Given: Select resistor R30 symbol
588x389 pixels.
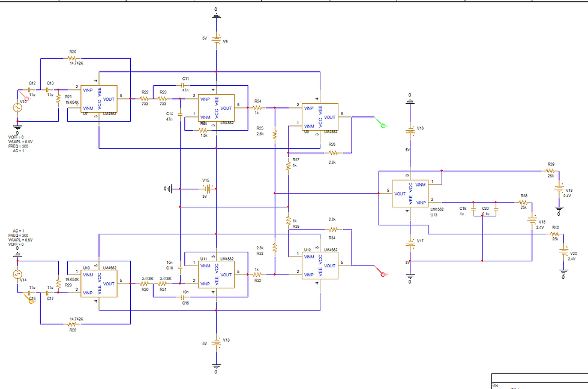Looking at the screenshot, I should click(x=145, y=284).
